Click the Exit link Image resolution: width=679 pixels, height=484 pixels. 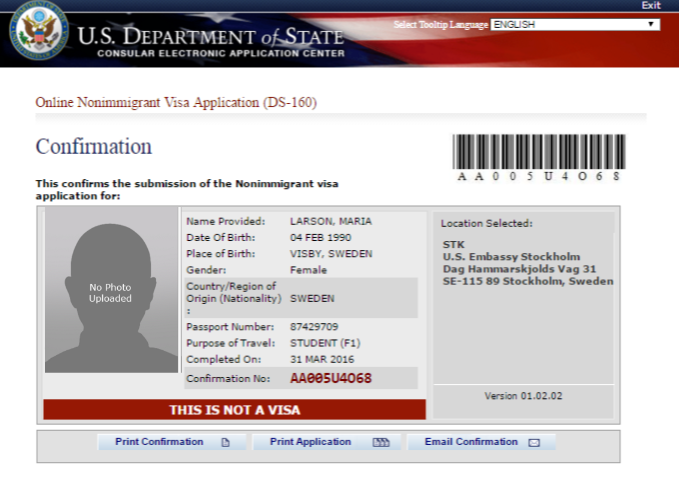click(650, 6)
